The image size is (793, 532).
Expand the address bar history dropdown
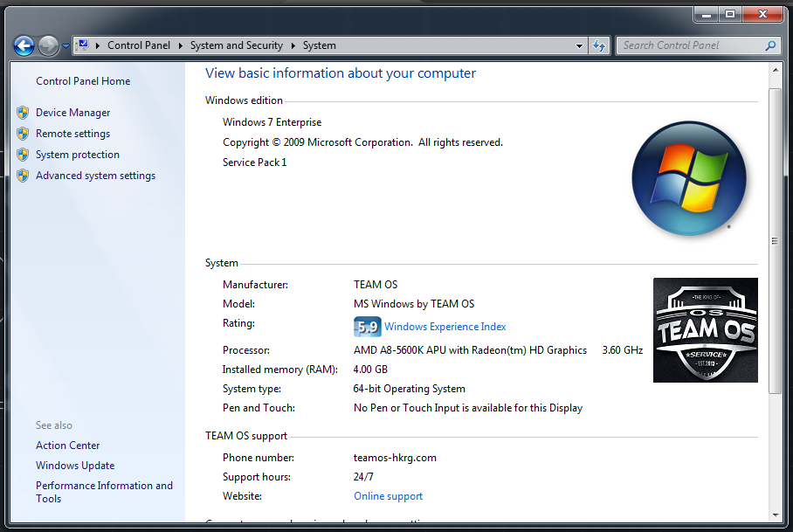point(579,45)
